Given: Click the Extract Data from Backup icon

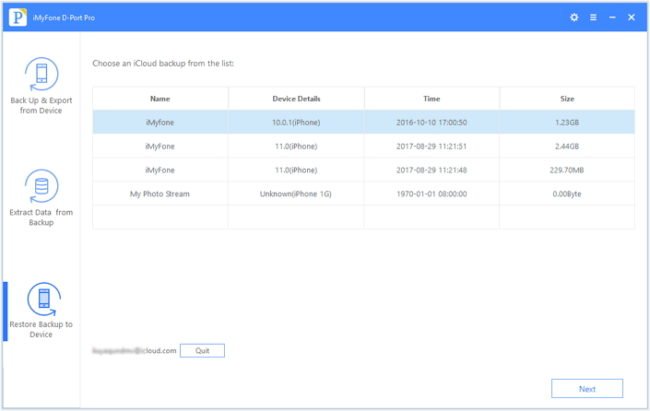Looking at the screenshot, I should point(40,187).
